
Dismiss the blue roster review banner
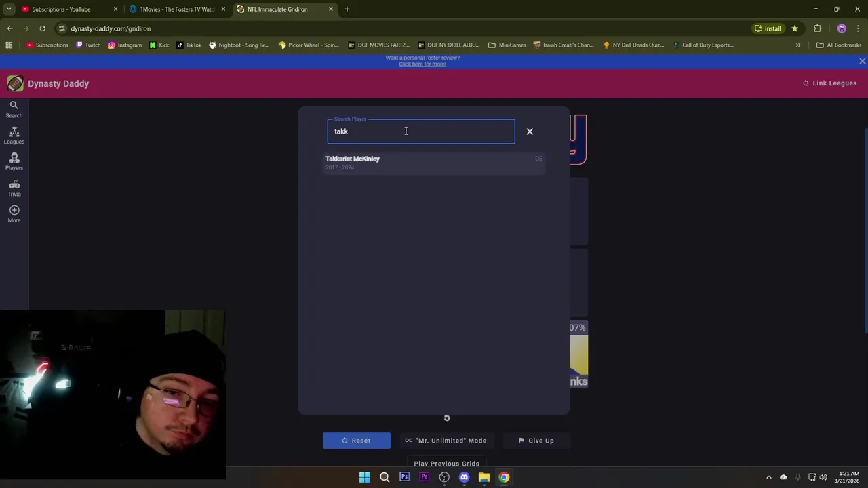pos(862,61)
